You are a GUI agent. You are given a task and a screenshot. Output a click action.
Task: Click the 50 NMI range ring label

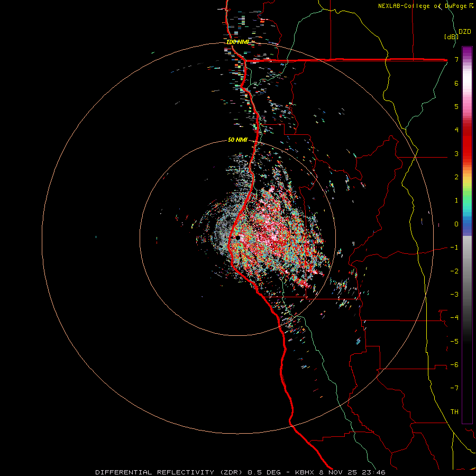click(237, 140)
